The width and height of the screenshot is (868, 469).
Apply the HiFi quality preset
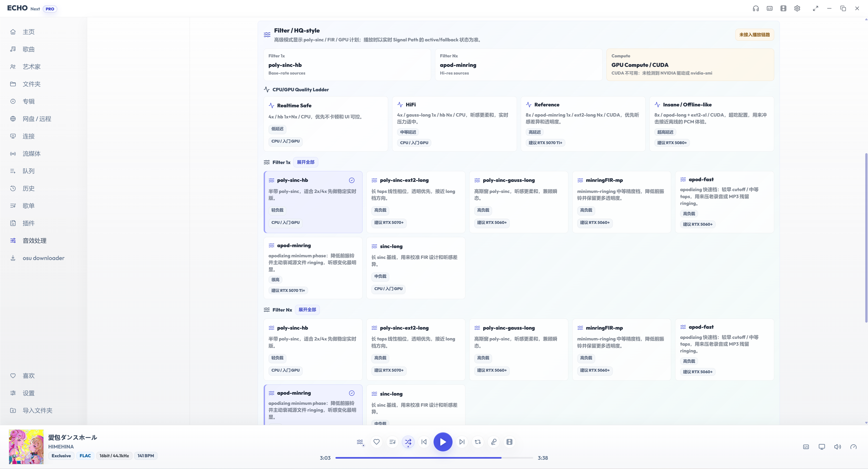click(455, 124)
